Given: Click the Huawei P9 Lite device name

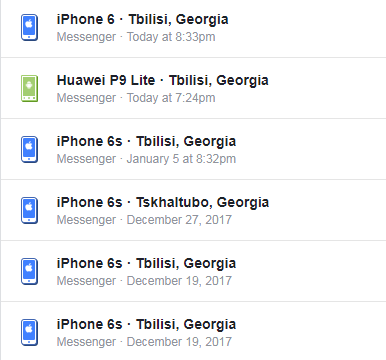Looking at the screenshot, I should click(106, 80).
